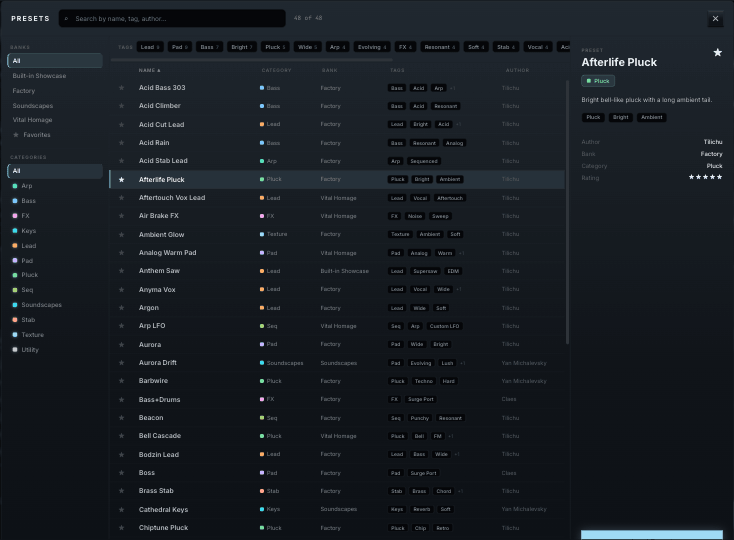This screenshot has width=734, height=540.
Task: Click the search magnifier icon
Action: point(66,19)
